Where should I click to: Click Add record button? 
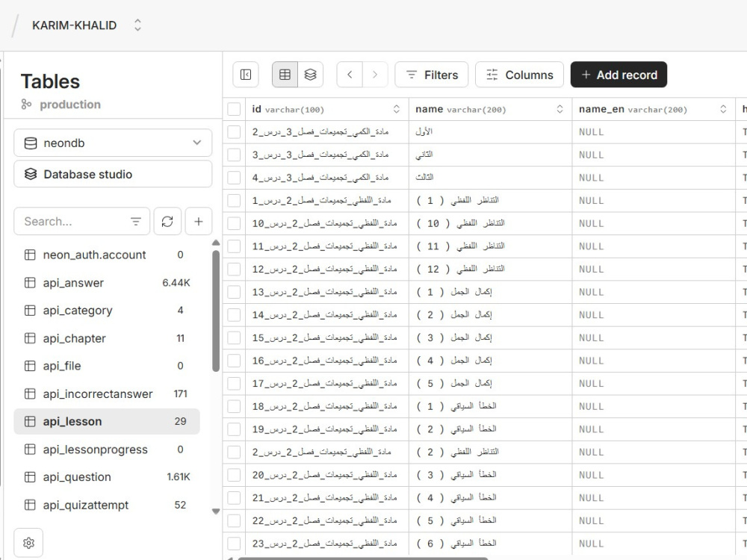[x=619, y=75]
